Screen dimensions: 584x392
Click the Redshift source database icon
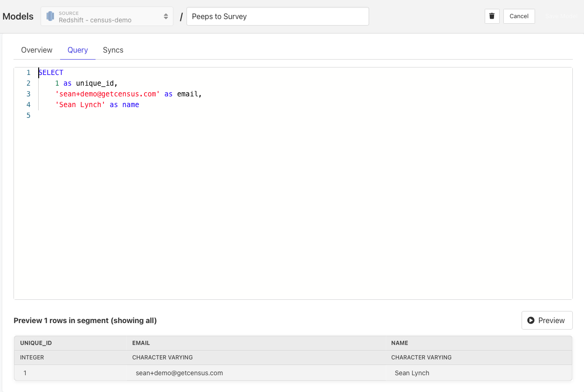[x=50, y=16]
